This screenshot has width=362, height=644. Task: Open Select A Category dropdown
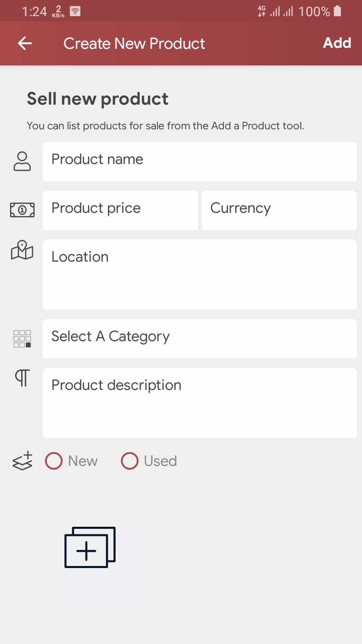[x=200, y=339]
